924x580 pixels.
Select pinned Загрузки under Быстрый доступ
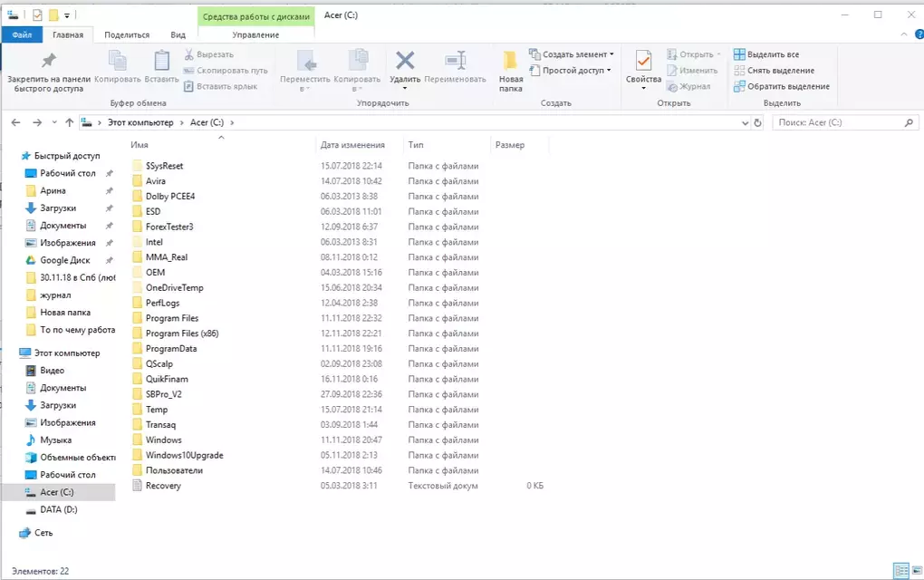[x=58, y=208]
